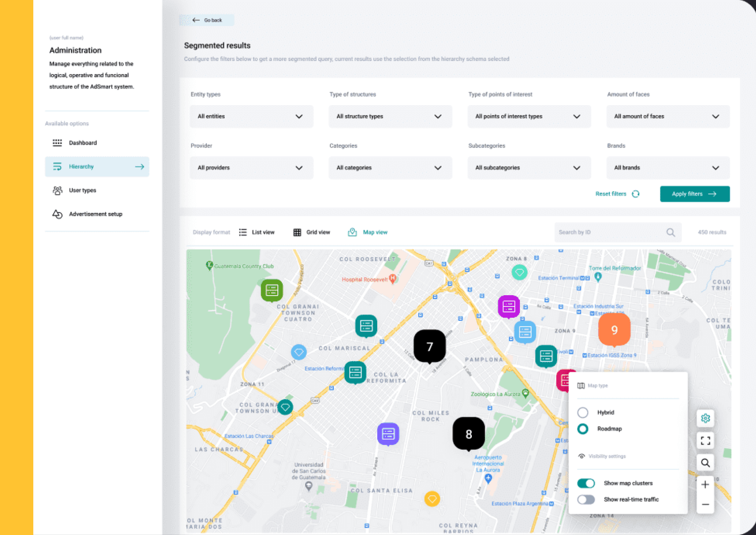This screenshot has width=756, height=535.
Task: Click the Apply filters button
Action: (695, 194)
